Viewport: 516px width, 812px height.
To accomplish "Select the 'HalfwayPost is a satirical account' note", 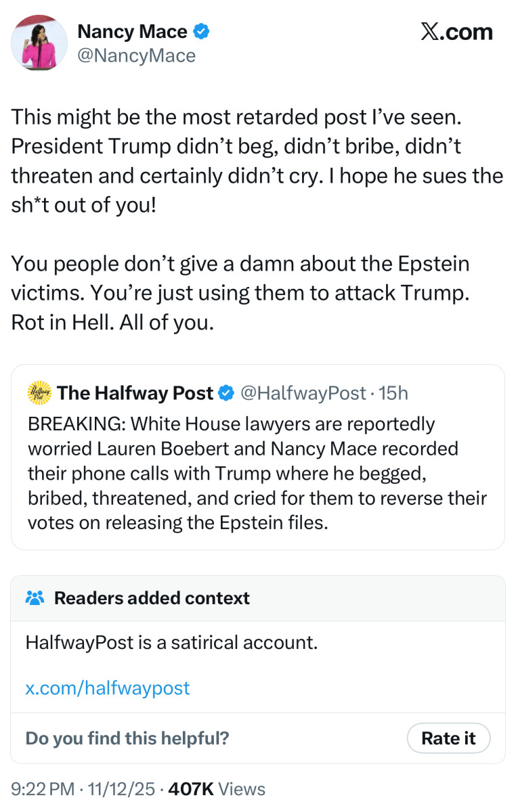I will click(171, 642).
